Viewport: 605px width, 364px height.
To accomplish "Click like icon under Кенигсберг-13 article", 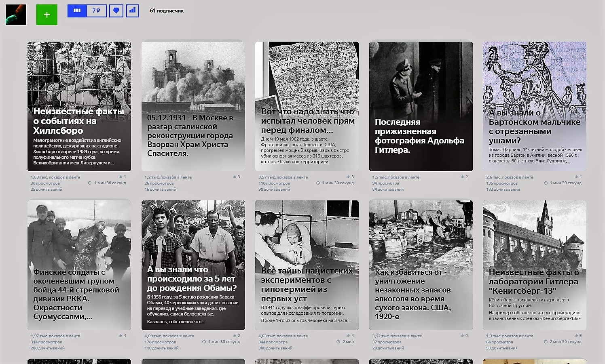I will (576, 336).
